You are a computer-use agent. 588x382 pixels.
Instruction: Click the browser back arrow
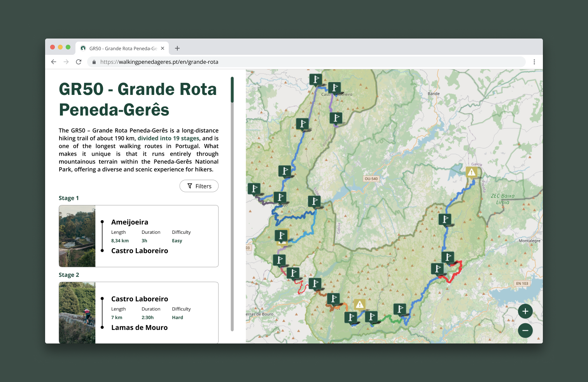click(x=54, y=62)
